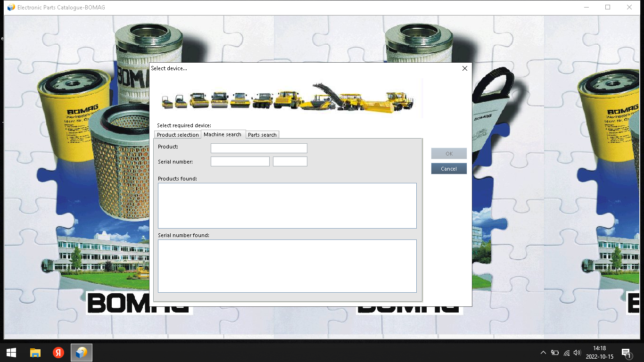Focus the first Serial number field

click(x=240, y=162)
